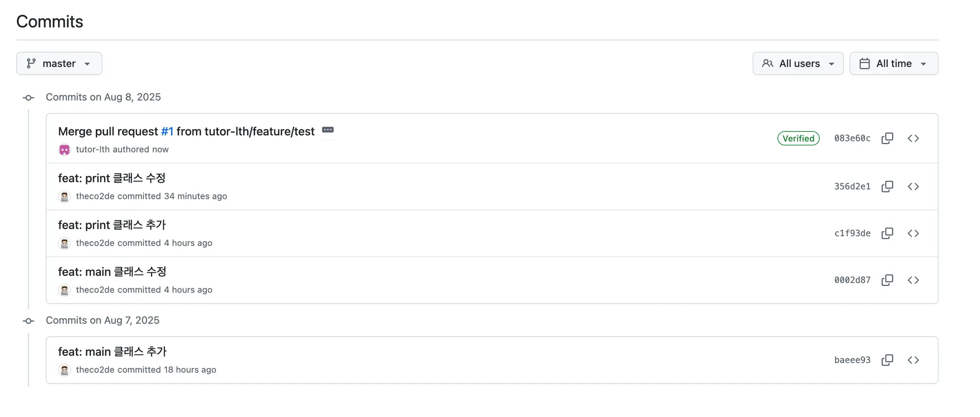Open commit 'feat: print 클래스 수정'
The image size is (980, 417).
tap(111, 178)
